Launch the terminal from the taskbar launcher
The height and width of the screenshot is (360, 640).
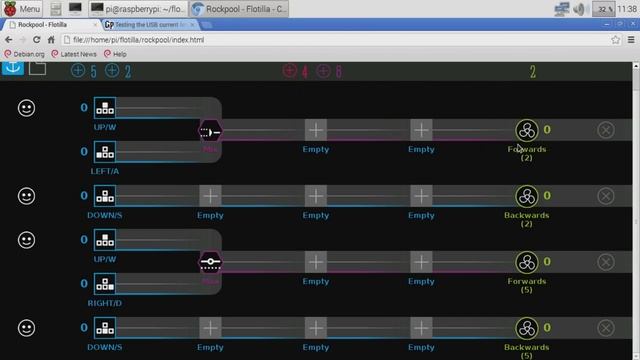click(75, 8)
